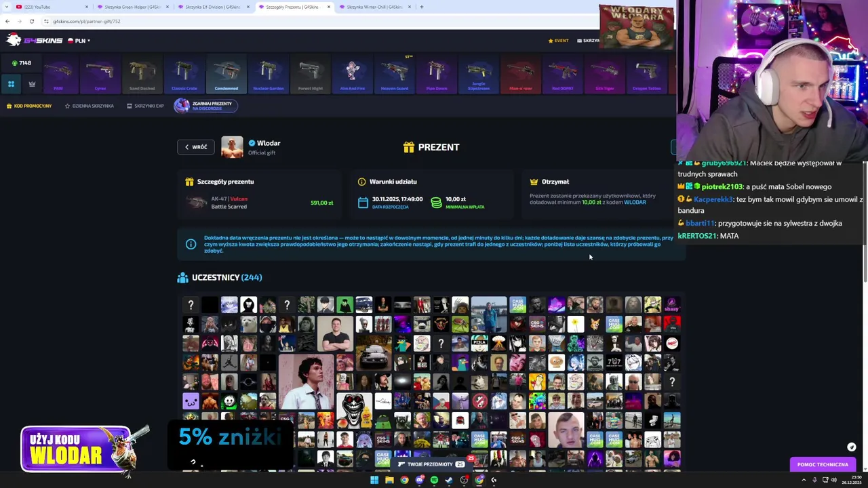Open the KOD PROMOCYJNY link
The height and width of the screenshot is (488, 868).
tap(29, 106)
